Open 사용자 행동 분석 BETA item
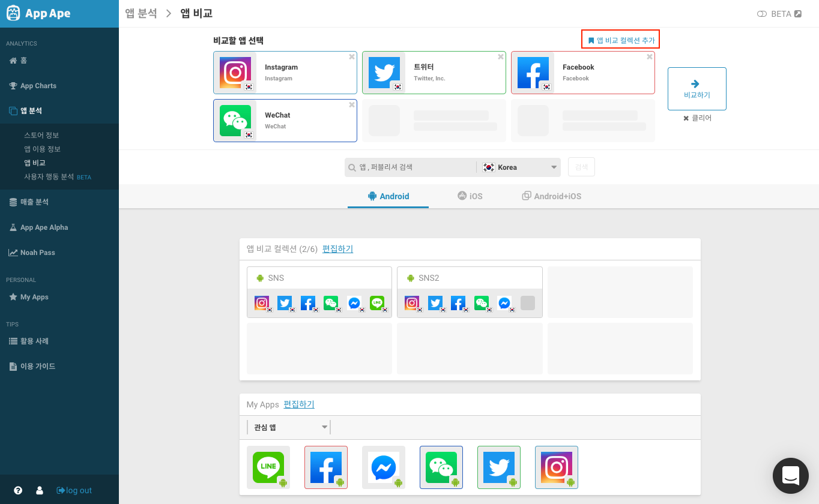This screenshot has height=504, width=819. [58, 177]
